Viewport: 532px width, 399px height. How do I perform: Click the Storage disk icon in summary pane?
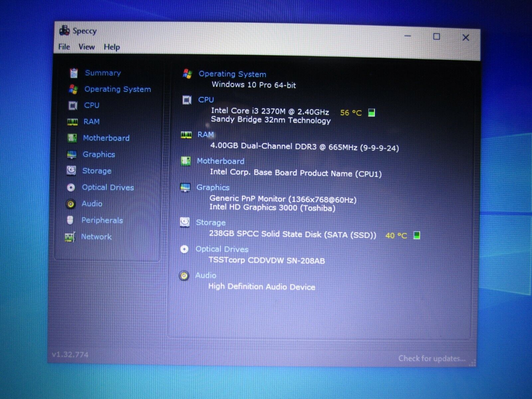(x=185, y=222)
